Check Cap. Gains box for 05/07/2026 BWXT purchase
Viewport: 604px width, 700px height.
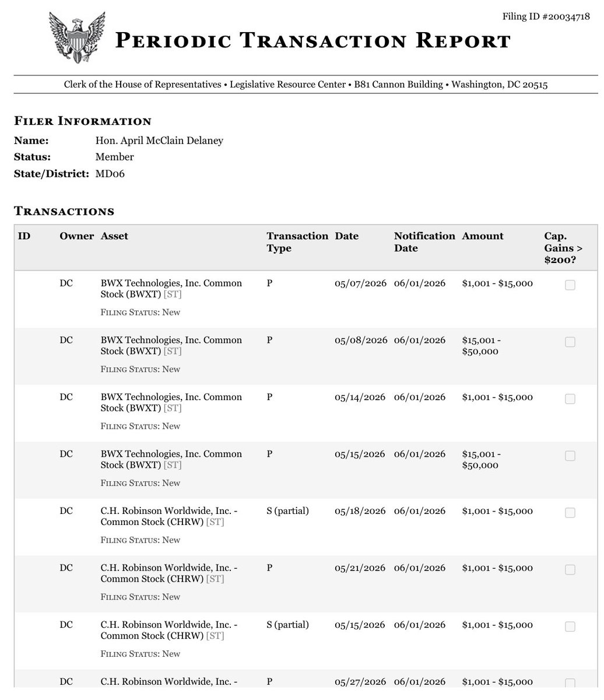point(570,285)
